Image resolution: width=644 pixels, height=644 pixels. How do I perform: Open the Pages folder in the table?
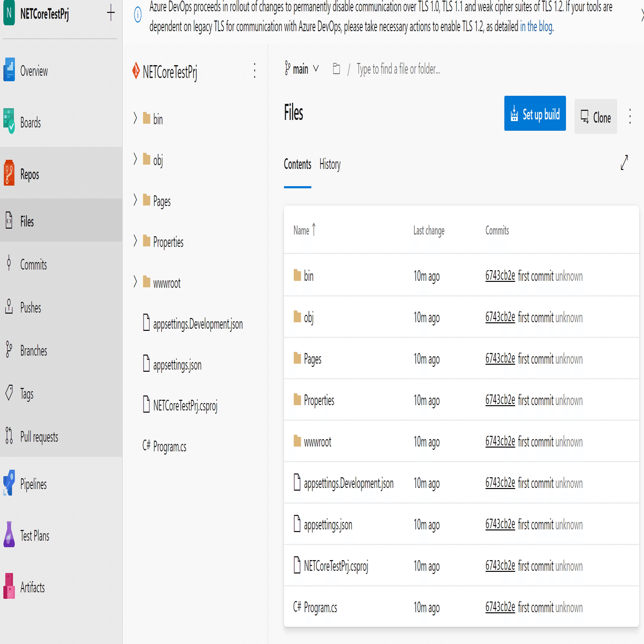(312, 359)
